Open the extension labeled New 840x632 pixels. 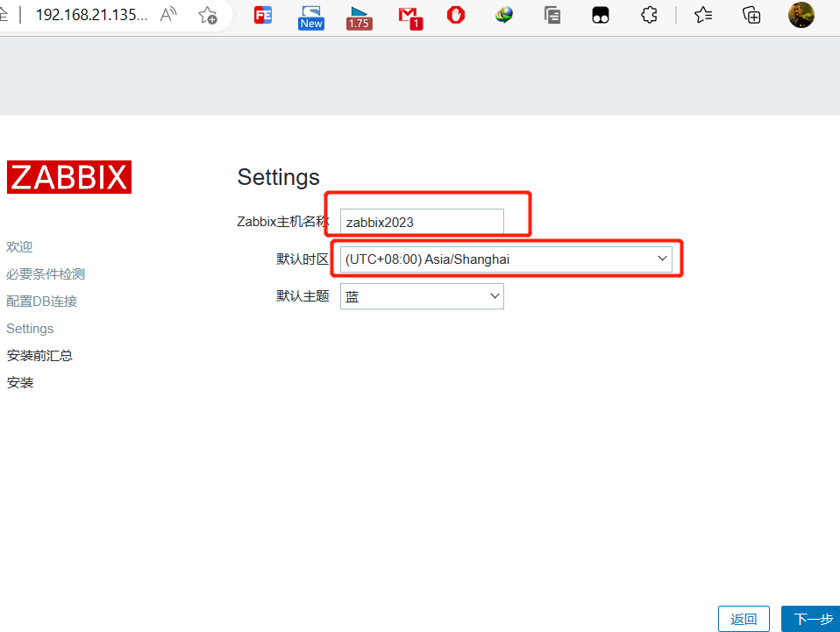pos(311,18)
